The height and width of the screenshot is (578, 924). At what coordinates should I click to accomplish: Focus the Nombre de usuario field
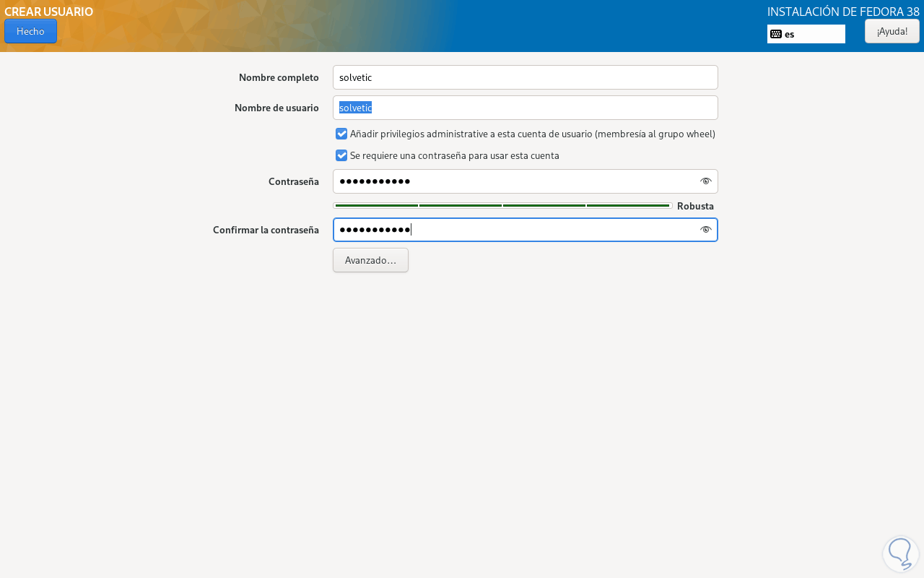click(x=526, y=108)
